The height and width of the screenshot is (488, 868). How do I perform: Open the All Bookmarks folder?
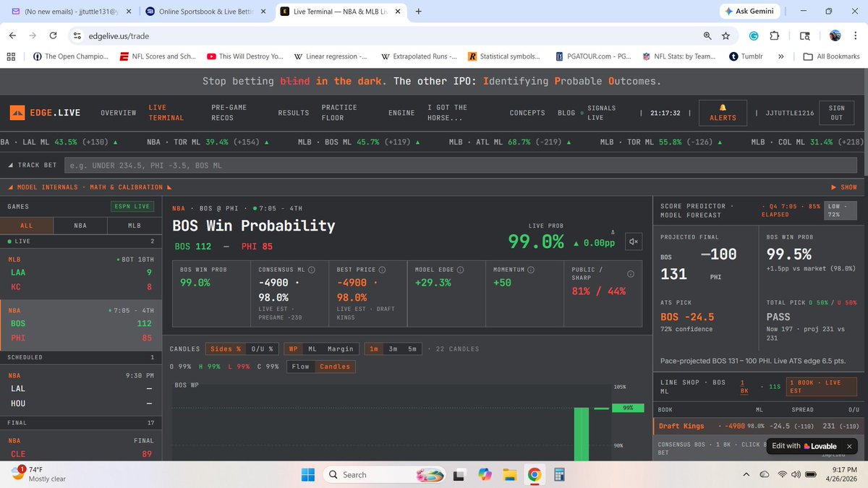(x=832, y=56)
